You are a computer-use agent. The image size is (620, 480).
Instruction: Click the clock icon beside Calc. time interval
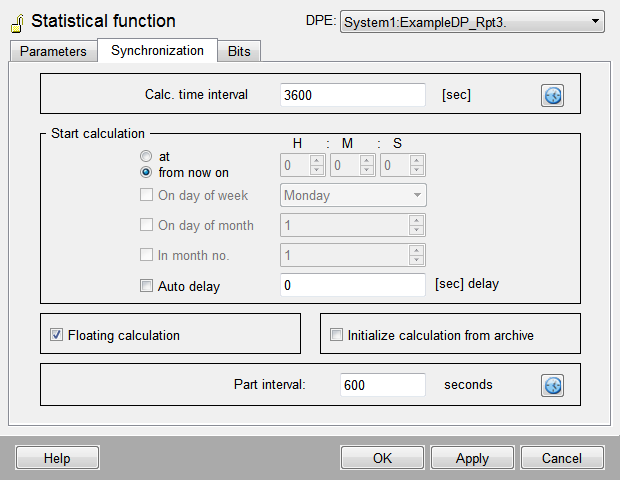click(x=553, y=95)
